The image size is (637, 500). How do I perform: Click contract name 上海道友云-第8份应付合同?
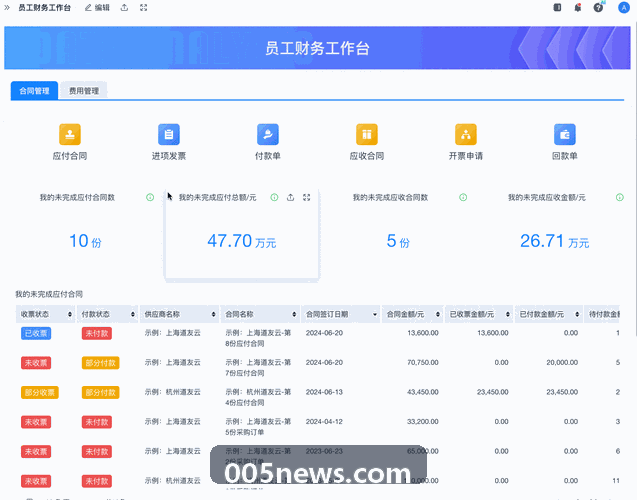pyautogui.click(x=258, y=338)
